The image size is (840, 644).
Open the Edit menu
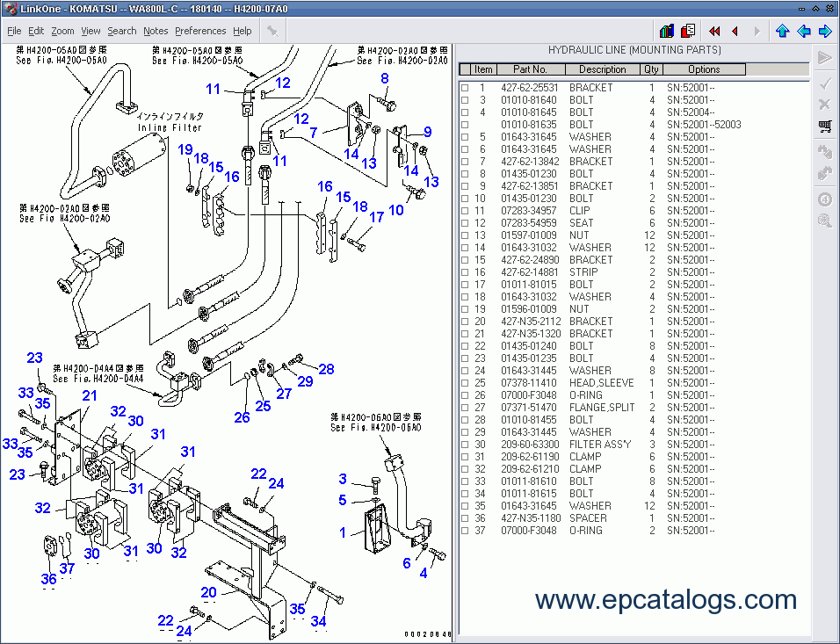pyautogui.click(x=36, y=31)
